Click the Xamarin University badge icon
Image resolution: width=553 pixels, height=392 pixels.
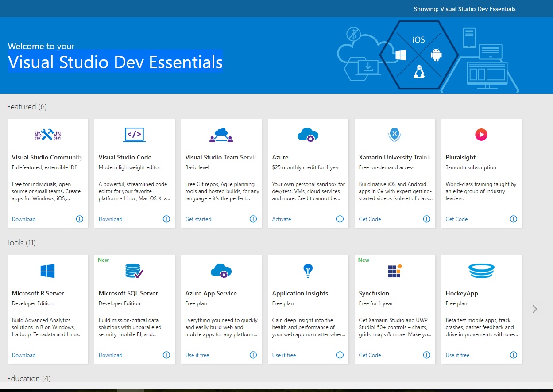[394, 134]
